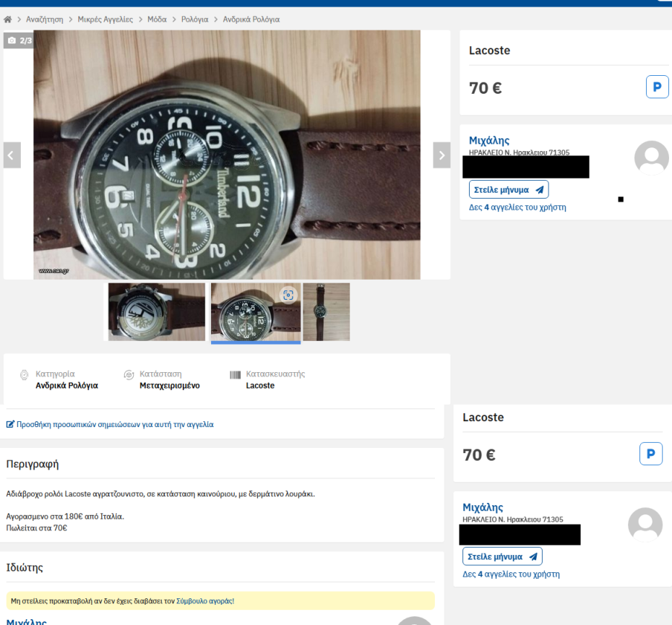
Task: Click the upper Στείλε μήνυμα button
Action: click(509, 189)
